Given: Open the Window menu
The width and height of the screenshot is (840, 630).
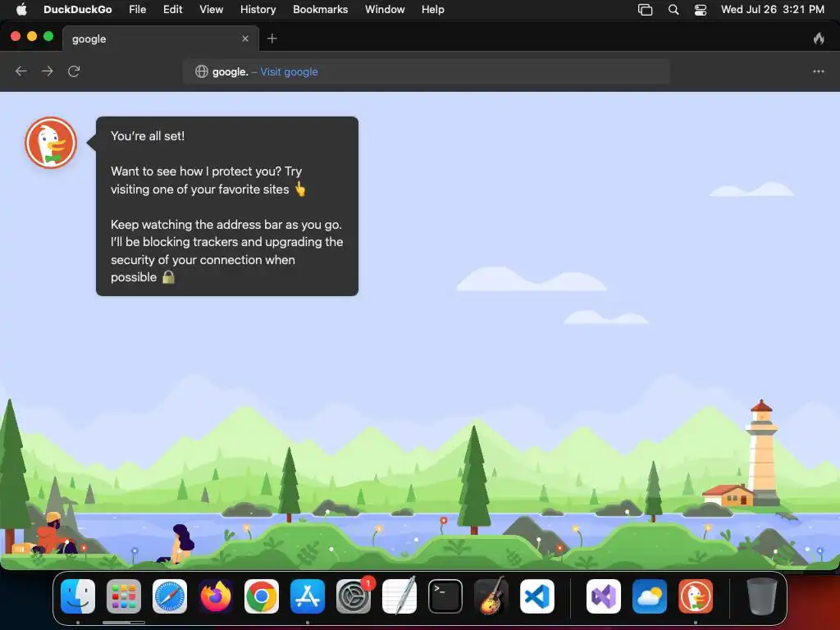Looking at the screenshot, I should click(385, 10).
